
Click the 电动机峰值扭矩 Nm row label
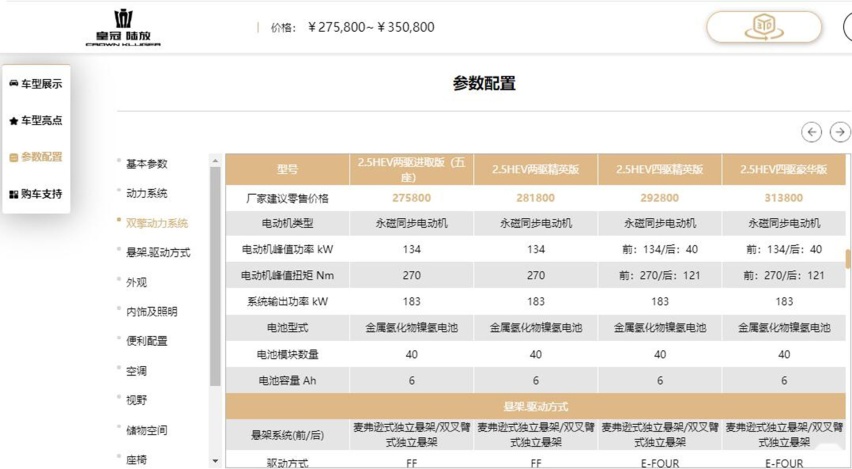coord(287,276)
